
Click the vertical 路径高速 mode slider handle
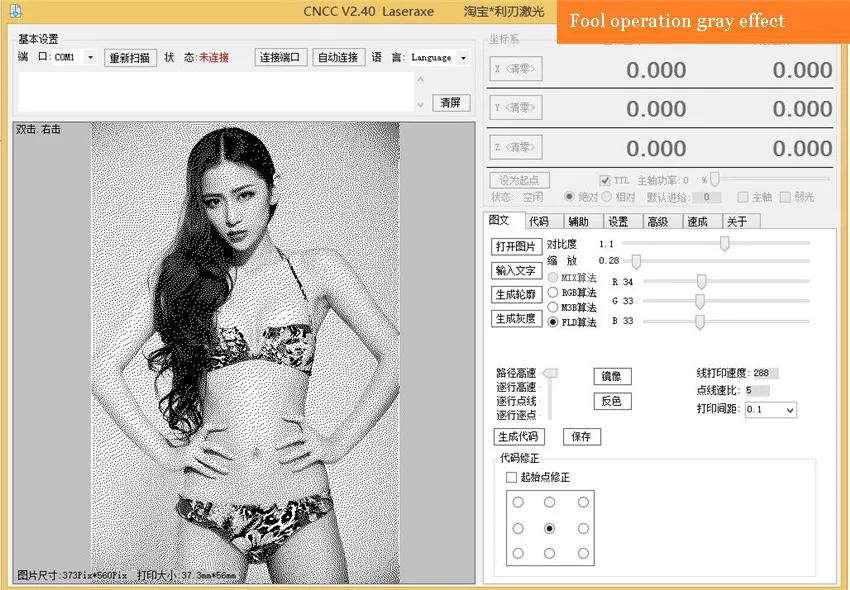(x=550, y=373)
